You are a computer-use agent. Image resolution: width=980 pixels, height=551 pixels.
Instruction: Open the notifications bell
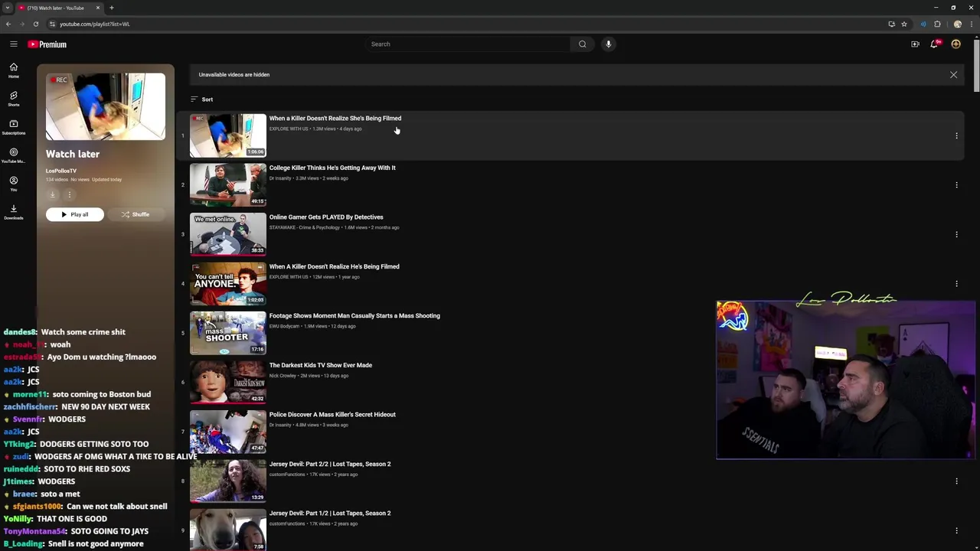coord(935,44)
